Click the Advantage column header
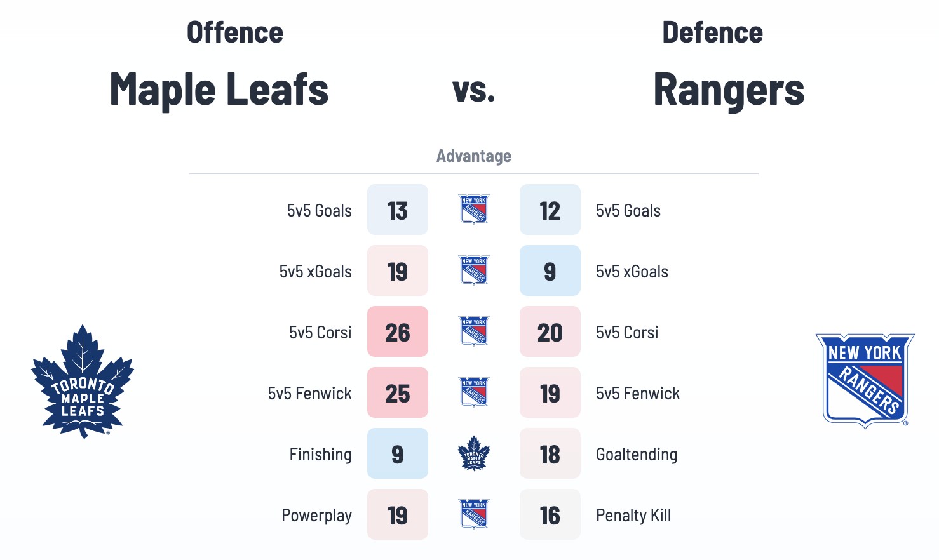Viewport: 939px width, 560px height. pos(474,156)
